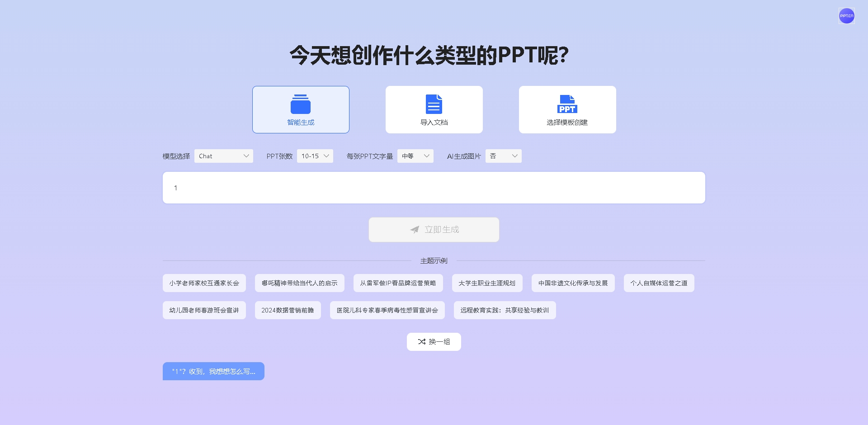This screenshot has height=425, width=868.
Task: Click the PPT.CN avatar icon
Action: (846, 16)
